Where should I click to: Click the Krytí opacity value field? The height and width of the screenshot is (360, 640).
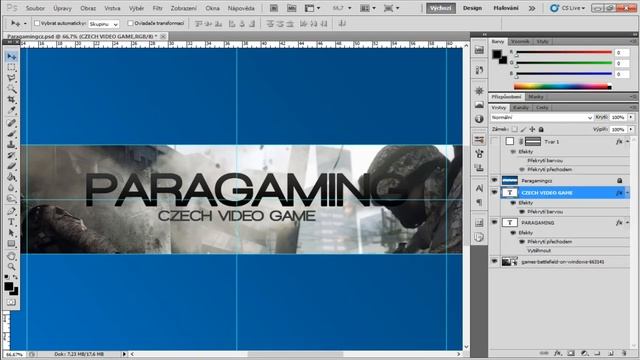click(x=618, y=118)
